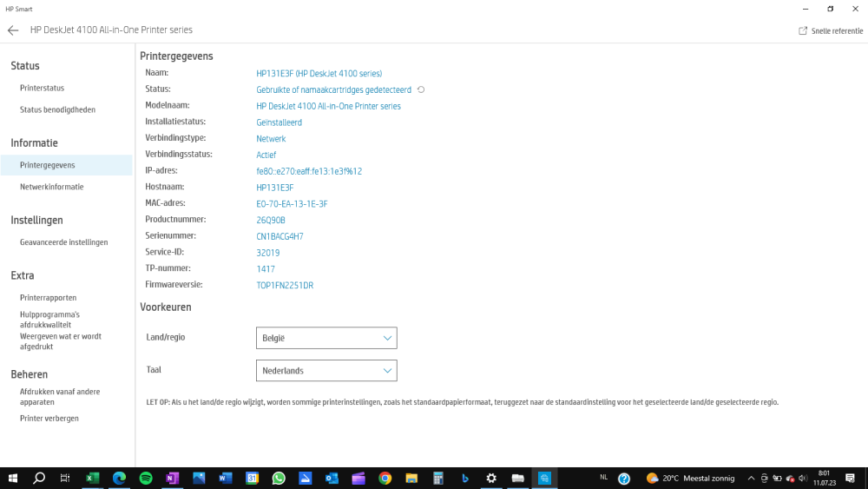This screenshot has height=489, width=868.
Task: Open the weather widget 20°C Meestal zonnig
Action: [690, 478]
